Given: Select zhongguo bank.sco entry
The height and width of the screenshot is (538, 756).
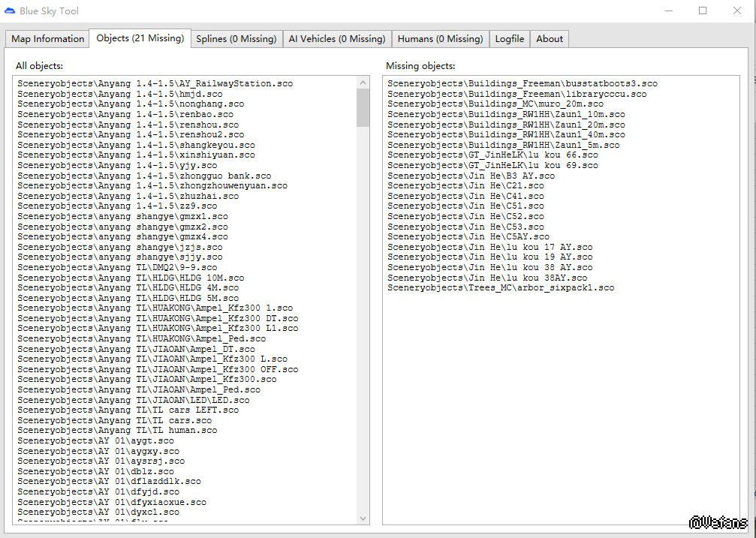Looking at the screenshot, I should click(x=144, y=176).
